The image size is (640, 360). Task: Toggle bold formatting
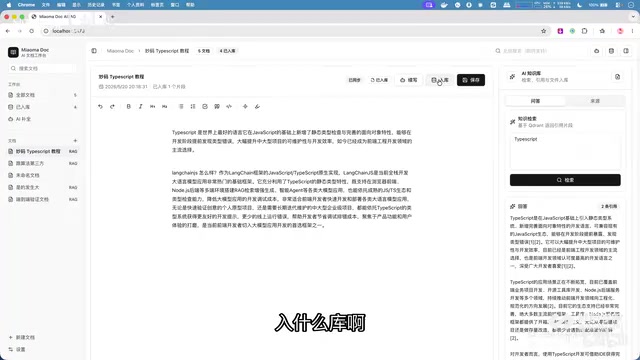click(x=129, y=107)
